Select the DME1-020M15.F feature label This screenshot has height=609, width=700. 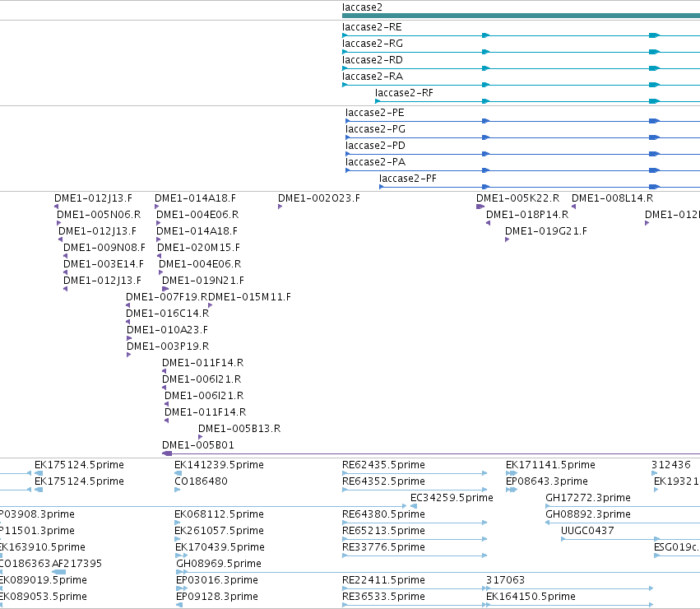pyautogui.click(x=198, y=248)
